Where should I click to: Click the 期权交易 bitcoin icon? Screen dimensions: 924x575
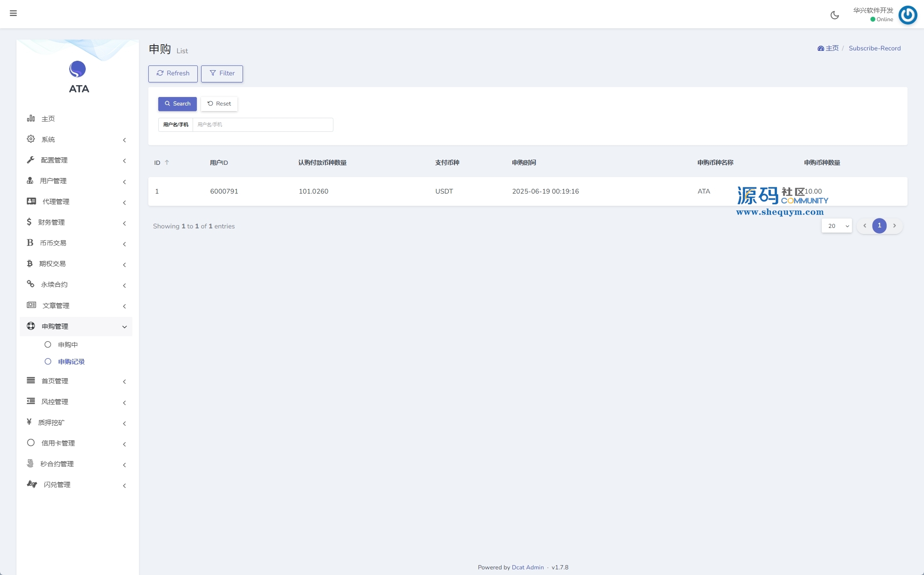(x=30, y=263)
